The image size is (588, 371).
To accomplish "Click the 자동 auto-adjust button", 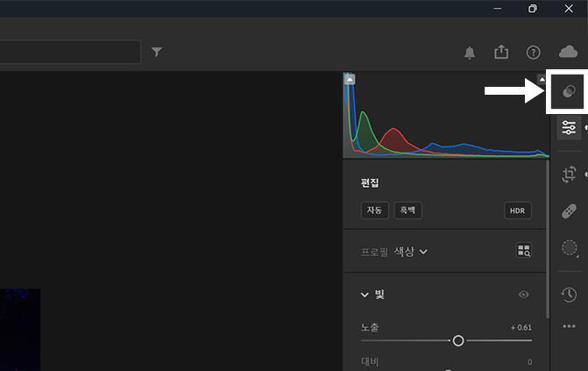I will [x=374, y=210].
